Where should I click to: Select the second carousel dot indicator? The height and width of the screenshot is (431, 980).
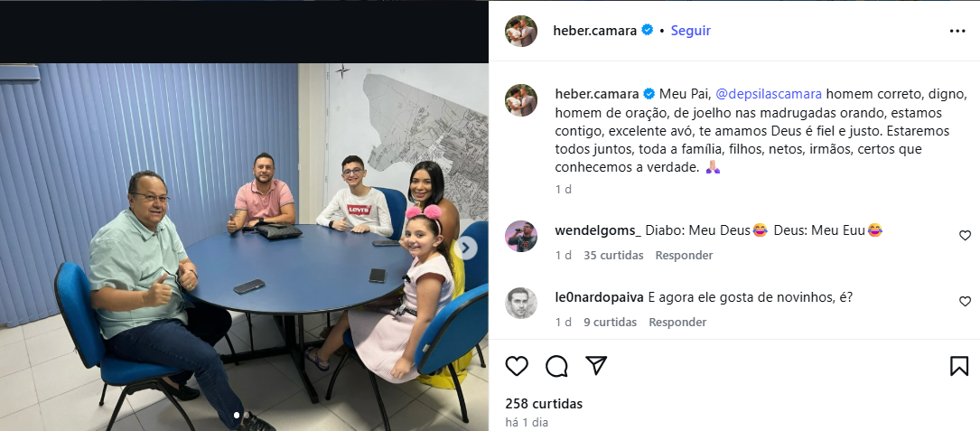point(246,415)
